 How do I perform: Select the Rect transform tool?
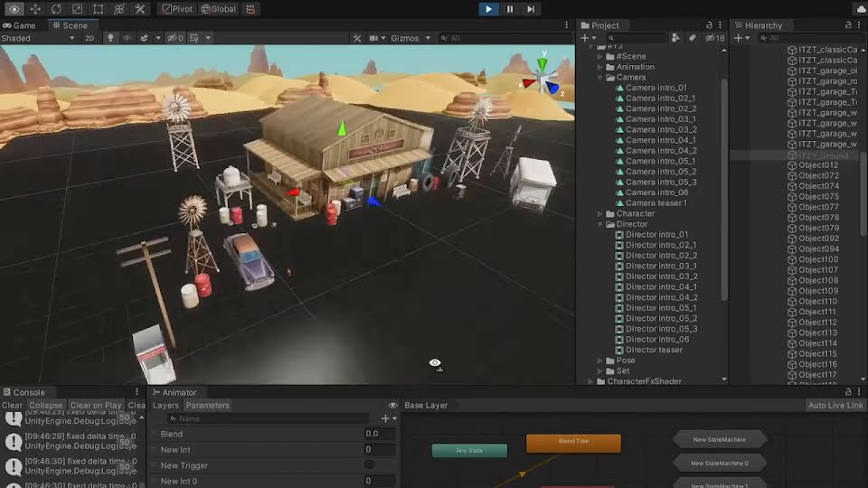(x=98, y=9)
